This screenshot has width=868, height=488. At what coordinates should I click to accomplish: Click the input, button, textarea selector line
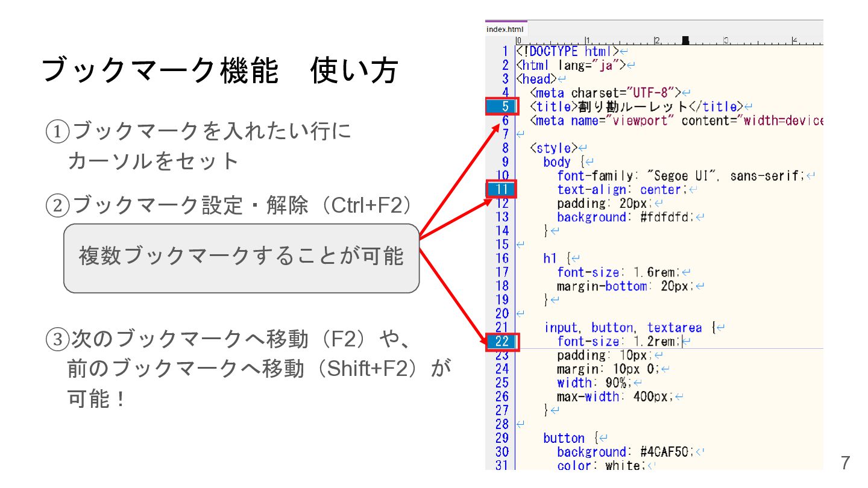[x=634, y=328]
